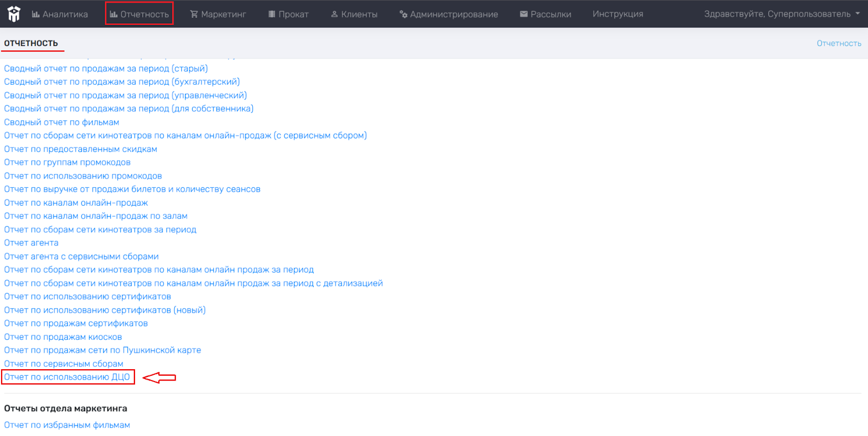The image size is (868, 436).
Task: Open Отчет по использованию промокодов
Action: (x=83, y=176)
